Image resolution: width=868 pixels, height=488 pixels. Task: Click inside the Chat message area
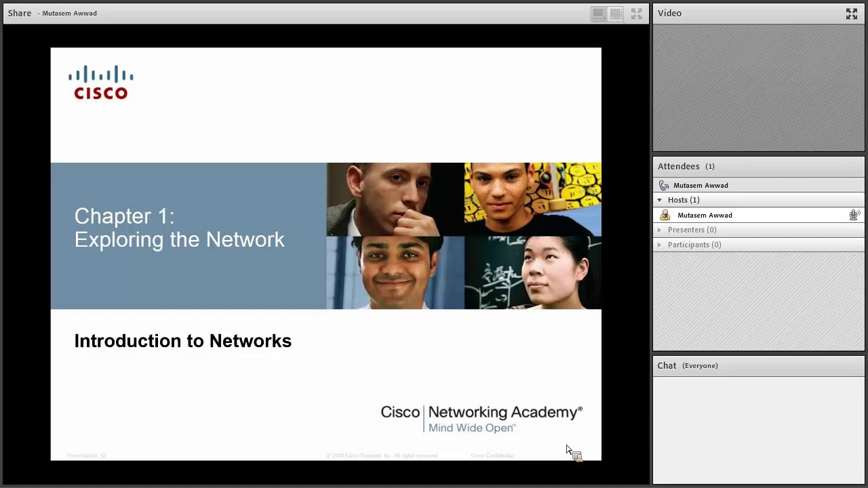pyautogui.click(x=759, y=429)
